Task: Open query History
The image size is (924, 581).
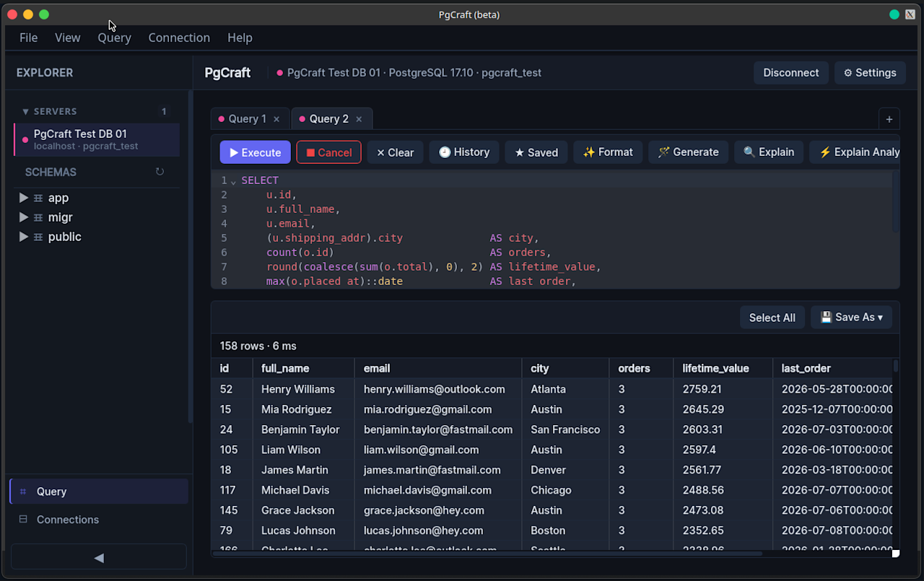Action: 464,152
